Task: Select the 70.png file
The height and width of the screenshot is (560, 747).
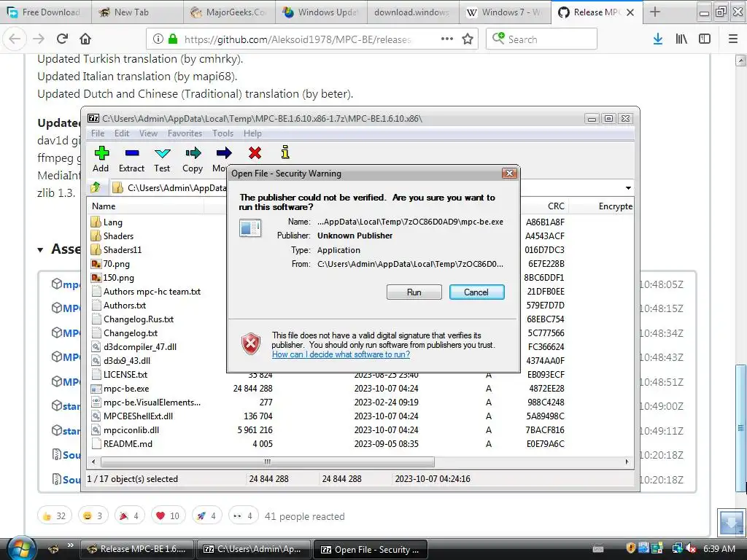Action: tap(116, 263)
